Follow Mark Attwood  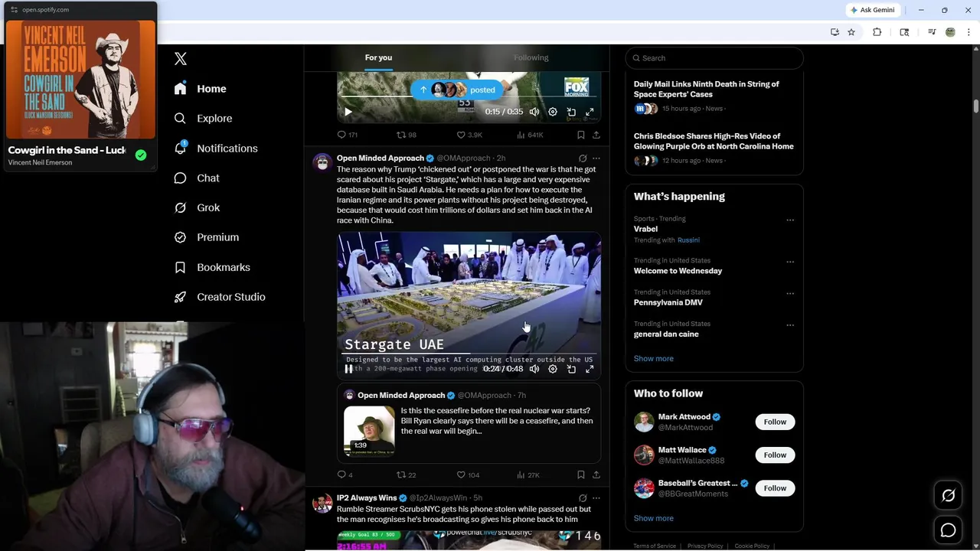tap(775, 422)
